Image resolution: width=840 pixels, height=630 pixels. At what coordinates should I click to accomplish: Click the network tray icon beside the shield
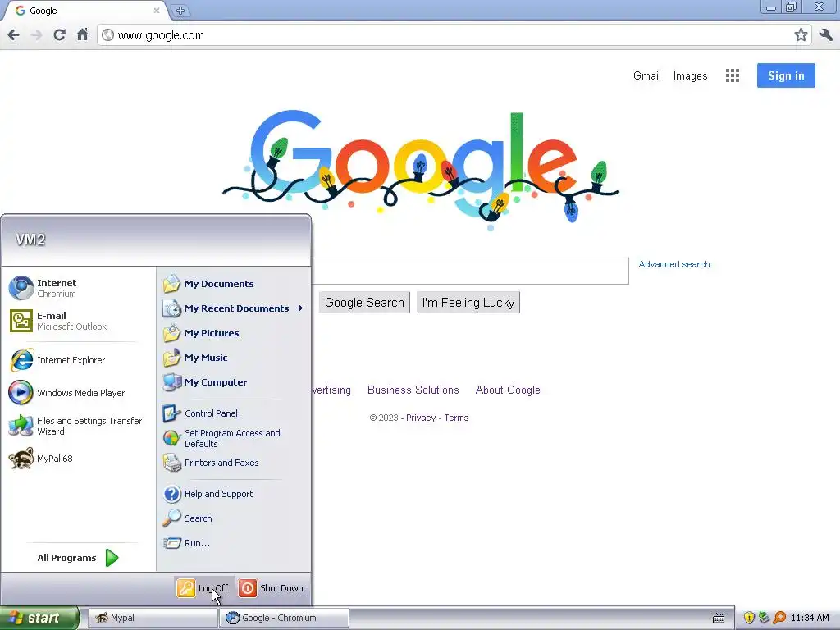(764, 618)
